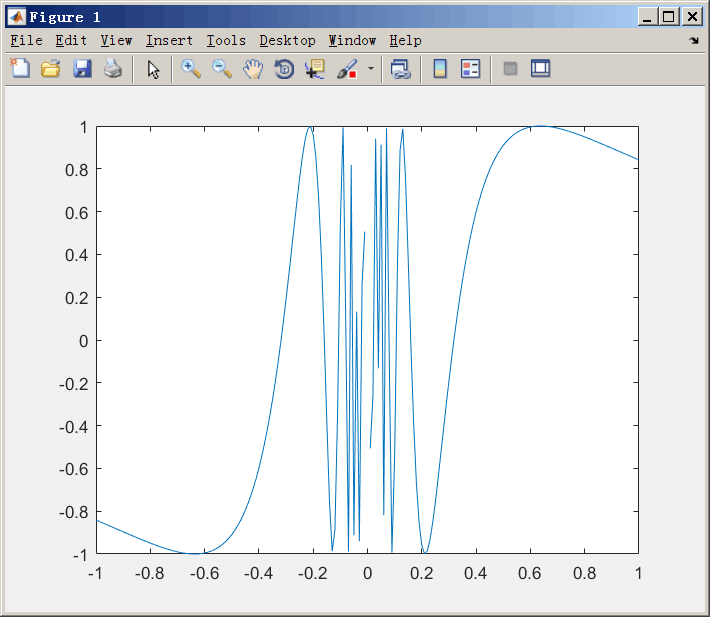Activate the Edit Plot arrow tool
Image resolution: width=710 pixels, height=617 pixels.
(153, 69)
